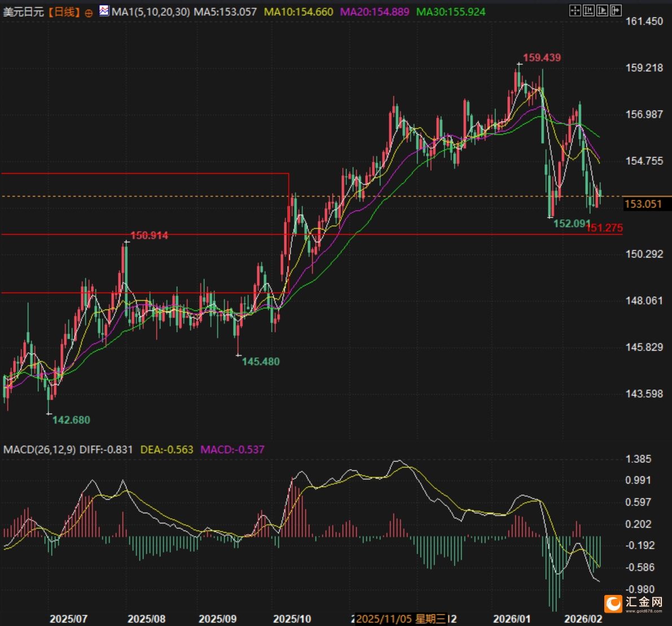The image size is (672, 626).
Task: Click the play-forward chart icon
Action: [602, 10]
